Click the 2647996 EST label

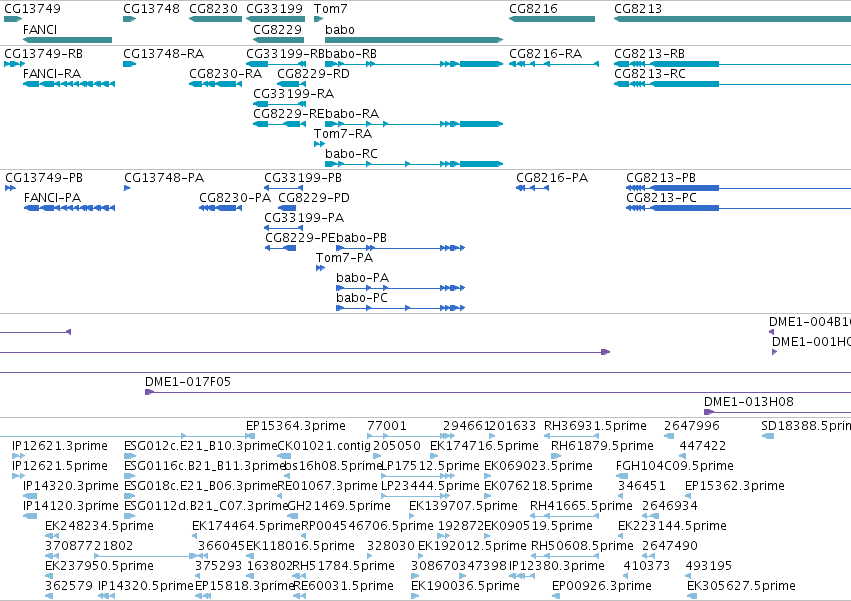(x=691, y=426)
